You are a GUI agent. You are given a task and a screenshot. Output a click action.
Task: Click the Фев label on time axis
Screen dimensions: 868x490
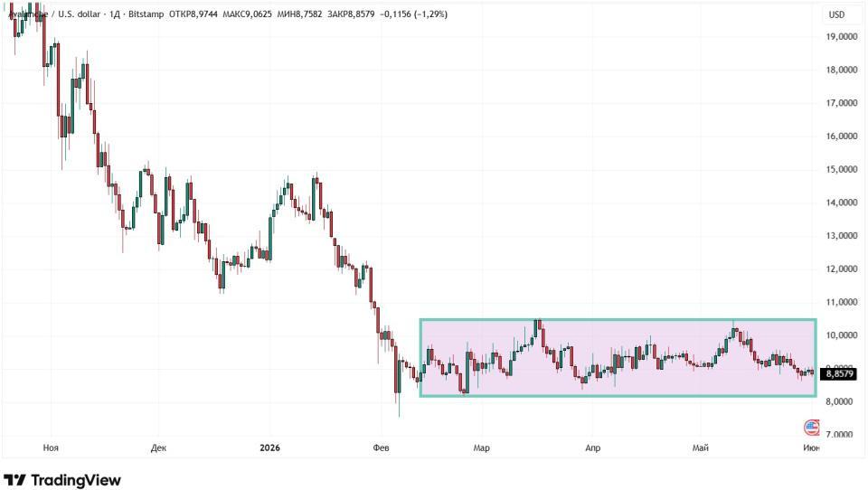[x=381, y=448]
